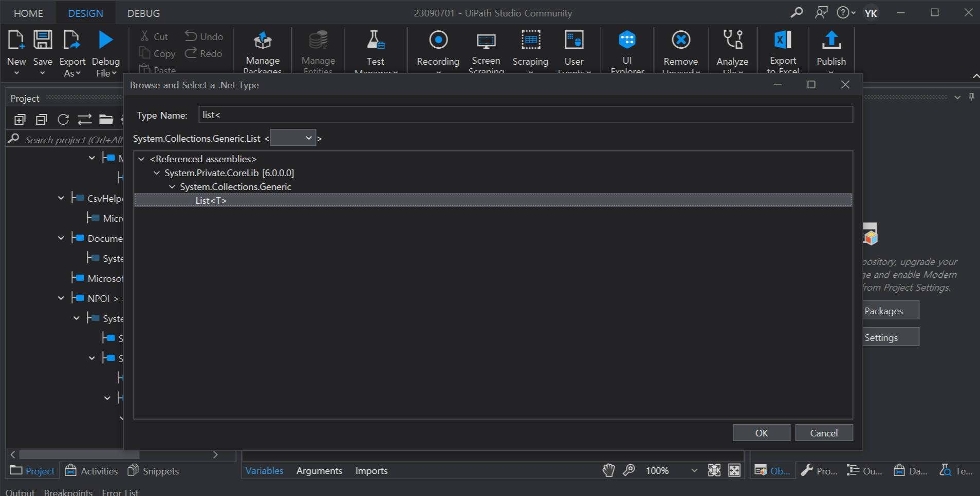Open generic type argument dropdown
Screen dimensions: 980x496
click(x=293, y=138)
